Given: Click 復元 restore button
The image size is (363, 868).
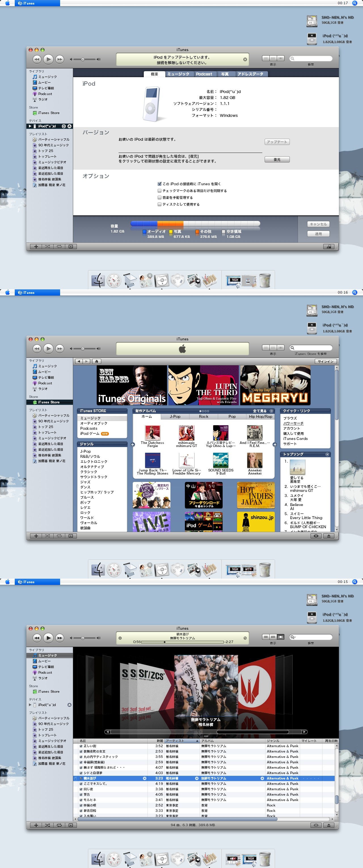Looking at the screenshot, I should coord(277,160).
